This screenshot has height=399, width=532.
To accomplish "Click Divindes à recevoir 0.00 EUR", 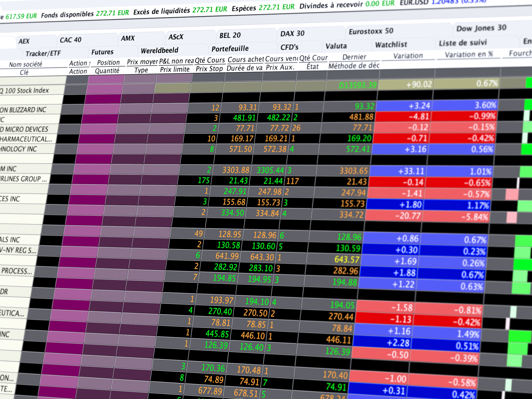I will 347,5.
